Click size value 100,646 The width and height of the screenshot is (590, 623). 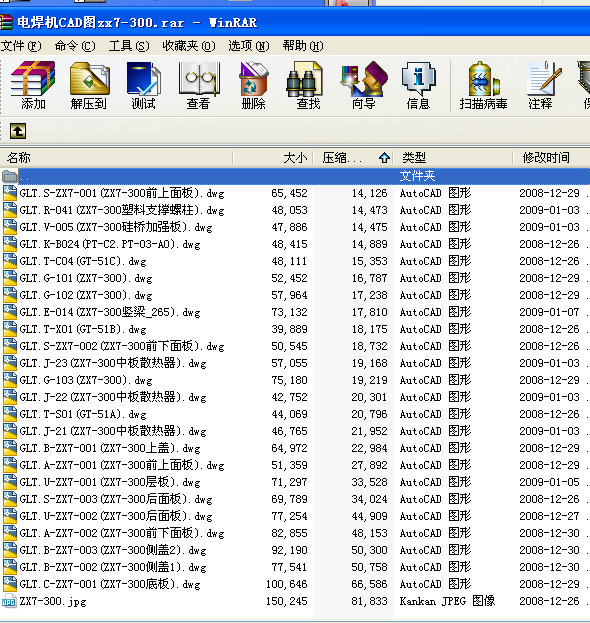coord(287,584)
